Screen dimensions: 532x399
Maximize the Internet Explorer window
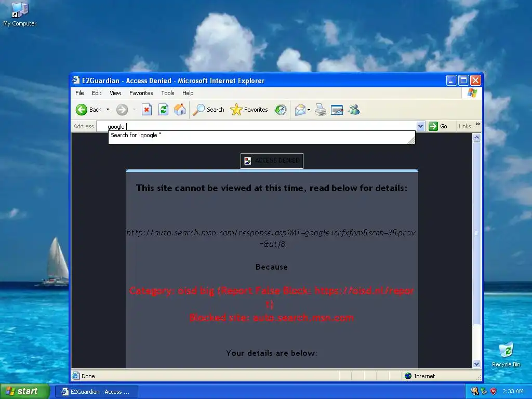[x=463, y=81]
